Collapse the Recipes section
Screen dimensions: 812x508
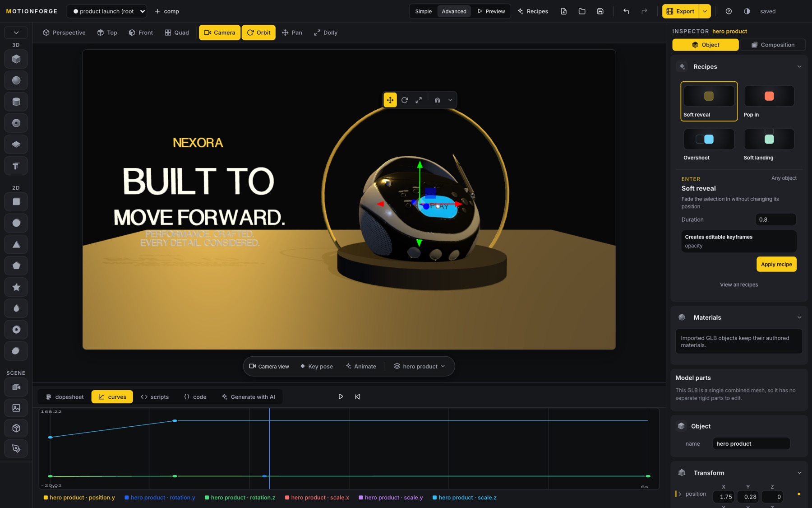799,66
